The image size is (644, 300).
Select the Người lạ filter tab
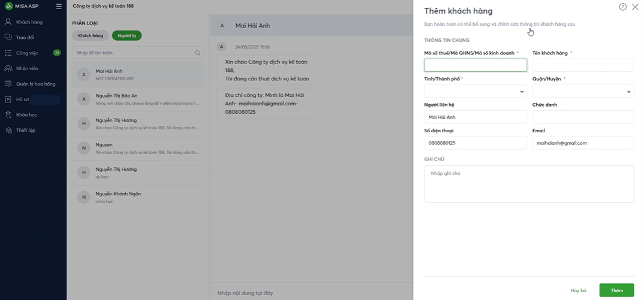tap(127, 36)
